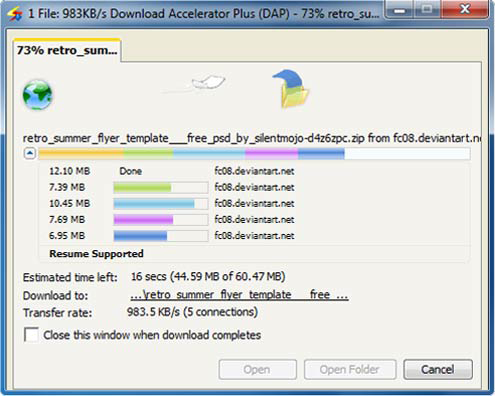
Task: Click the 6.95 MB size text
Action: (x=67, y=236)
